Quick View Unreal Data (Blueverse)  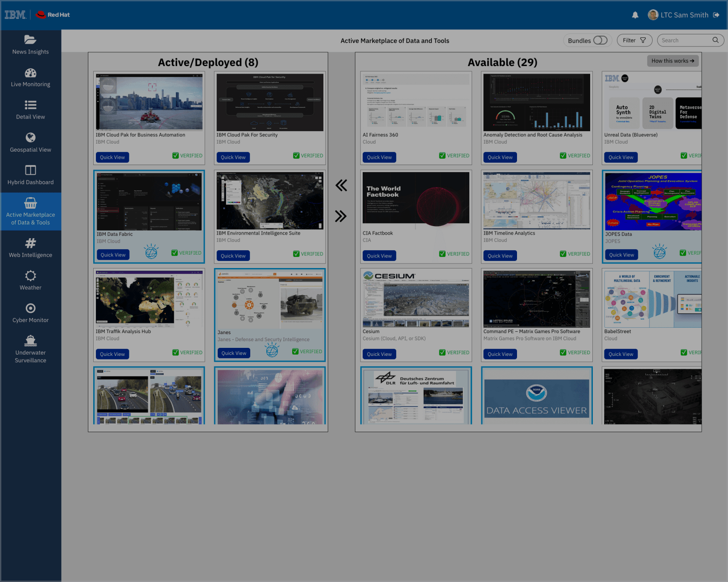point(621,157)
